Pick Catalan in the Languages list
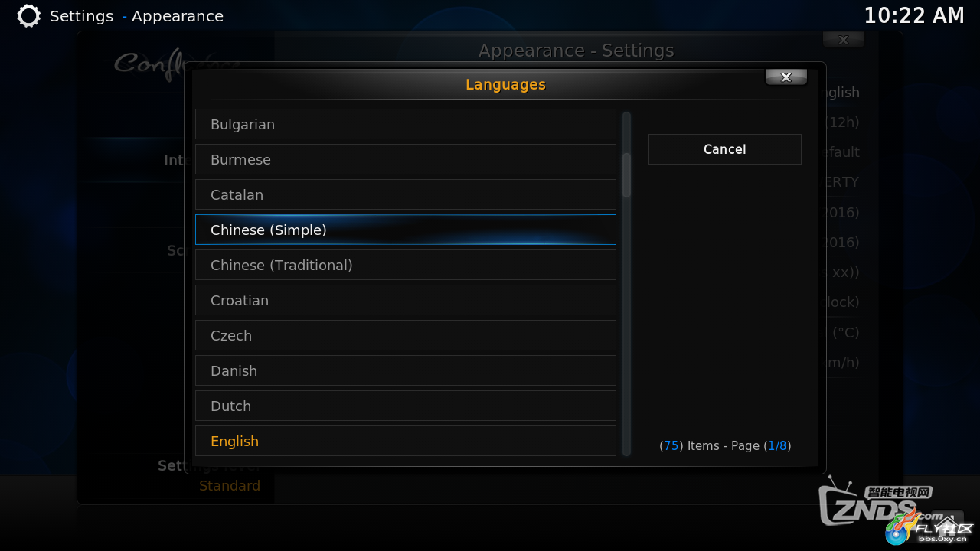The image size is (980, 551). click(406, 194)
